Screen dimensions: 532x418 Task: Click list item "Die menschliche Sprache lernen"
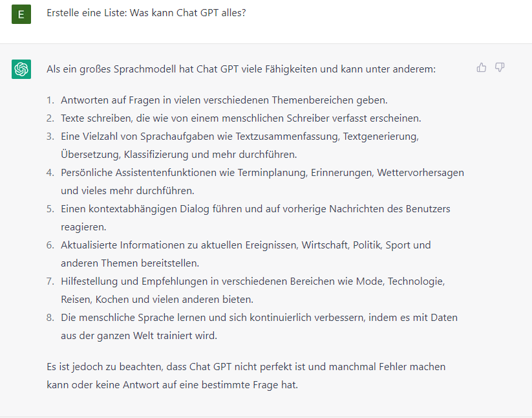[x=259, y=318]
